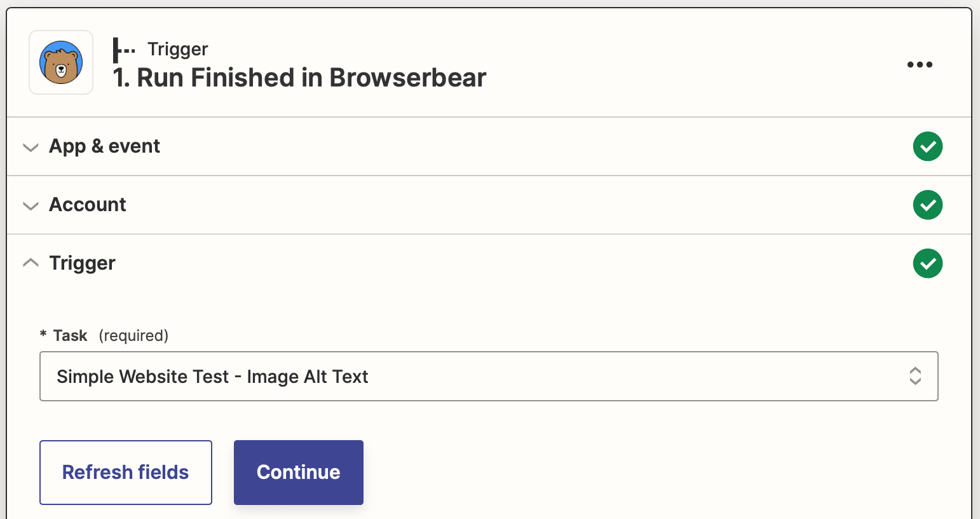
Task: Click the trigger step icon beside the header label
Action: [123, 50]
